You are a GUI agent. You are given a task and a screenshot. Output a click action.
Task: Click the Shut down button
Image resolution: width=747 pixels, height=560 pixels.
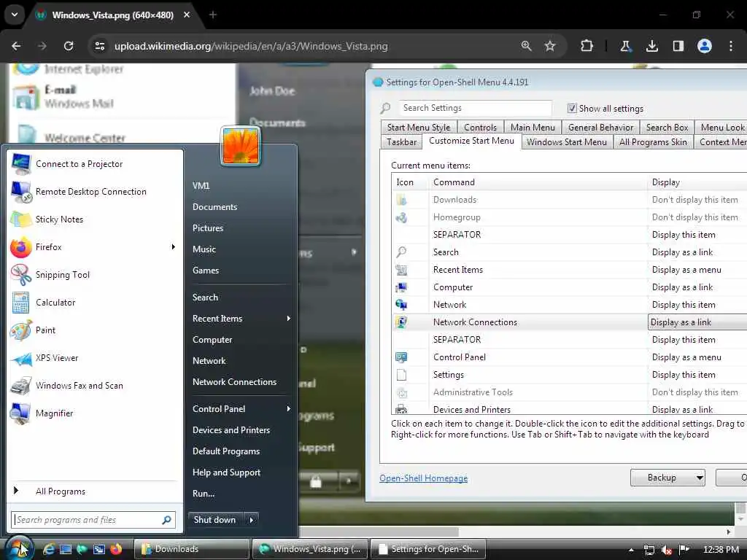pyautogui.click(x=215, y=520)
